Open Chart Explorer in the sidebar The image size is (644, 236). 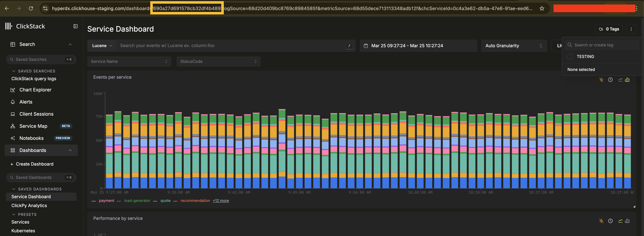[x=35, y=90]
